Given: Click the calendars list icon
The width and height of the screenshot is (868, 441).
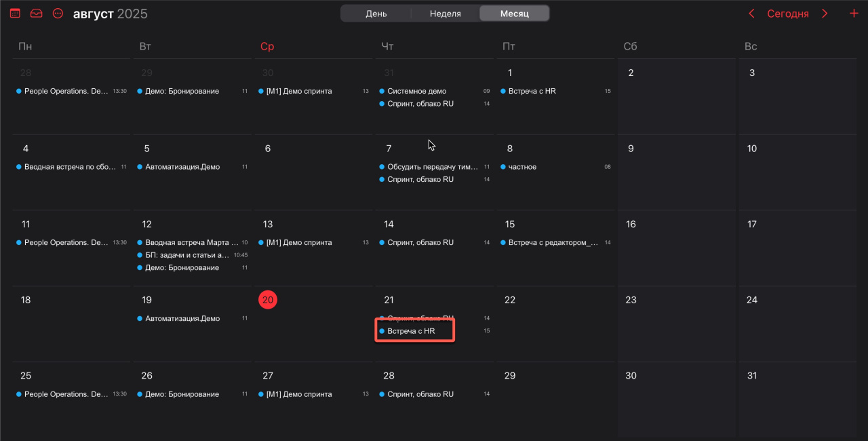Looking at the screenshot, I should [x=15, y=14].
